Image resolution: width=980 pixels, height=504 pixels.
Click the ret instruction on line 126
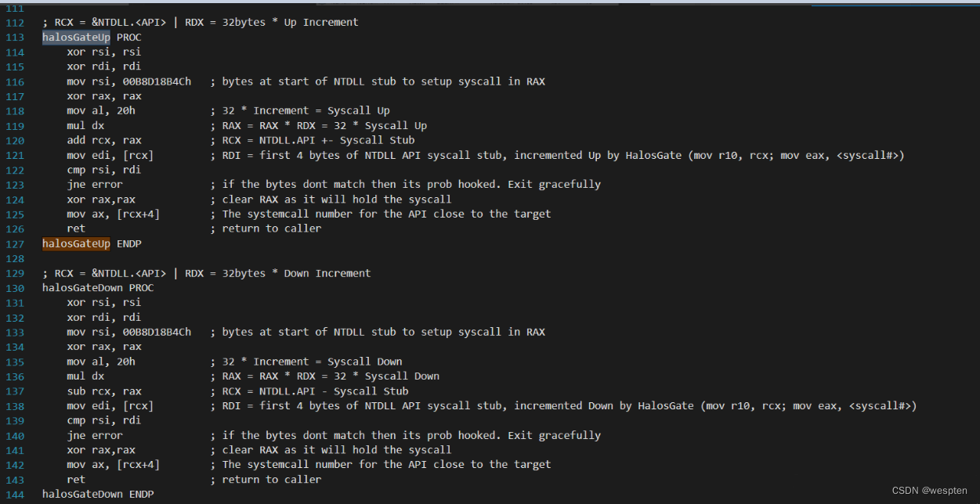pos(76,229)
